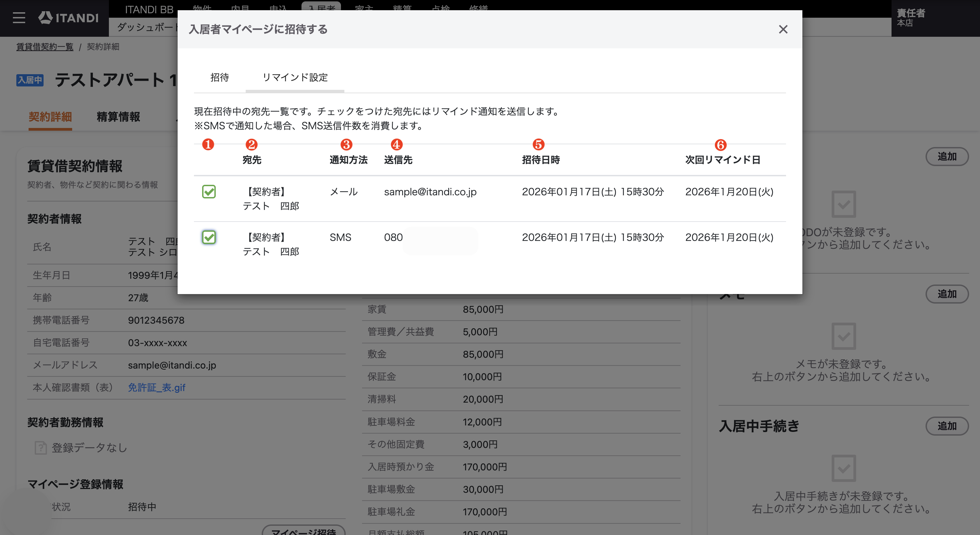
Task: Click the 次回リマインド日 column header
Action: pos(723,160)
